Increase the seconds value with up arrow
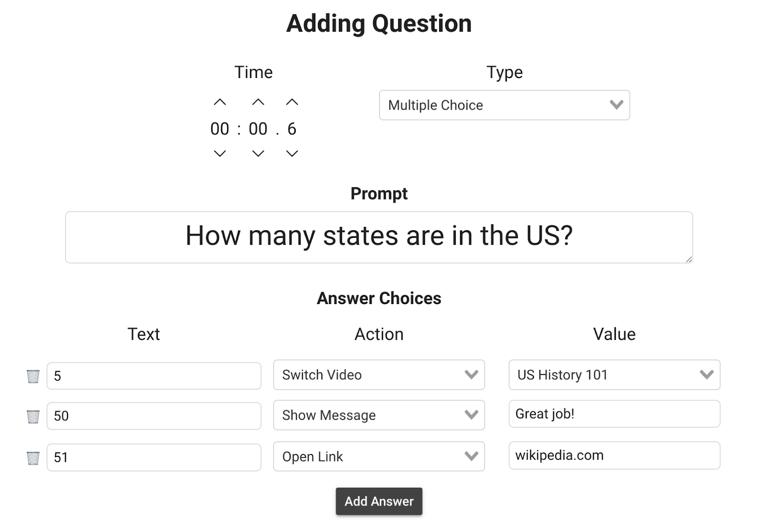Viewport: 762px width, 532px height. click(x=292, y=102)
